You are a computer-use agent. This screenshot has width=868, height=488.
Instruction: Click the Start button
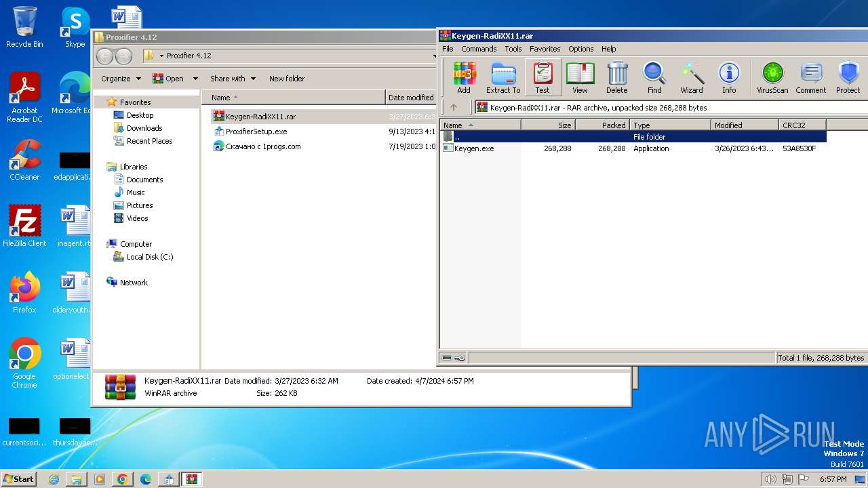pos(19,479)
